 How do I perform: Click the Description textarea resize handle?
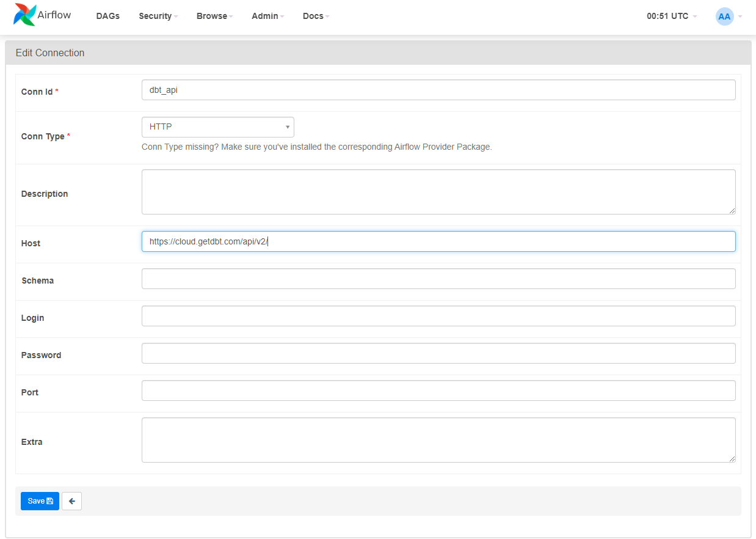coord(732,210)
